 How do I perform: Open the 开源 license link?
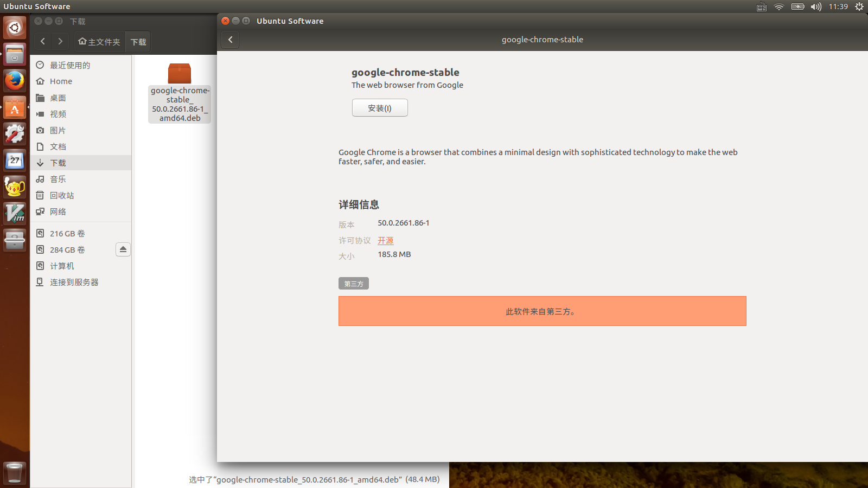click(386, 240)
